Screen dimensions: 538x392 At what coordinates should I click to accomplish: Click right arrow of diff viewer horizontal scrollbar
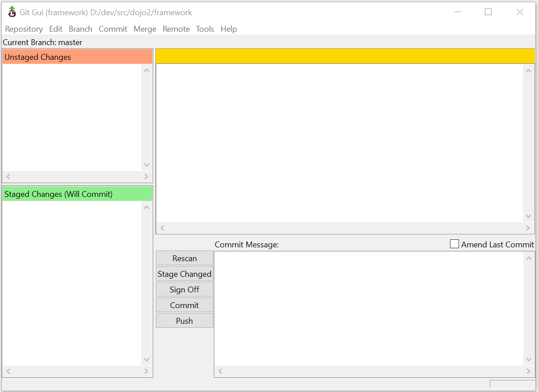528,228
